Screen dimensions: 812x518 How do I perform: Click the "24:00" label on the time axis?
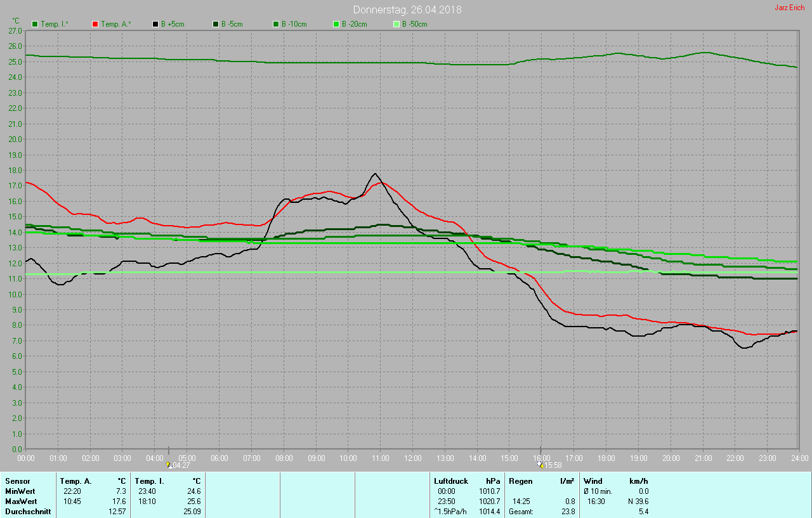(x=799, y=458)
